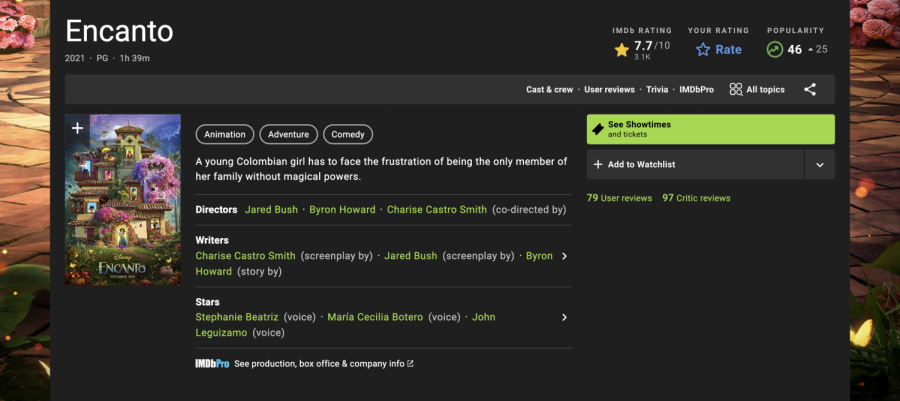Click the All topics label
This screenshot has height=401, width=900.
[765, 89]
